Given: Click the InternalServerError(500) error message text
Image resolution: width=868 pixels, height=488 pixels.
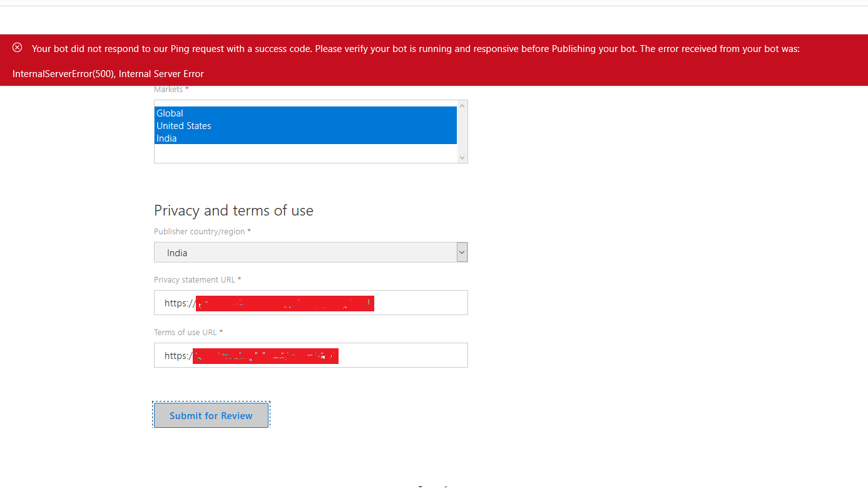Looking at the screenshot, I should [x=108, y=73].
